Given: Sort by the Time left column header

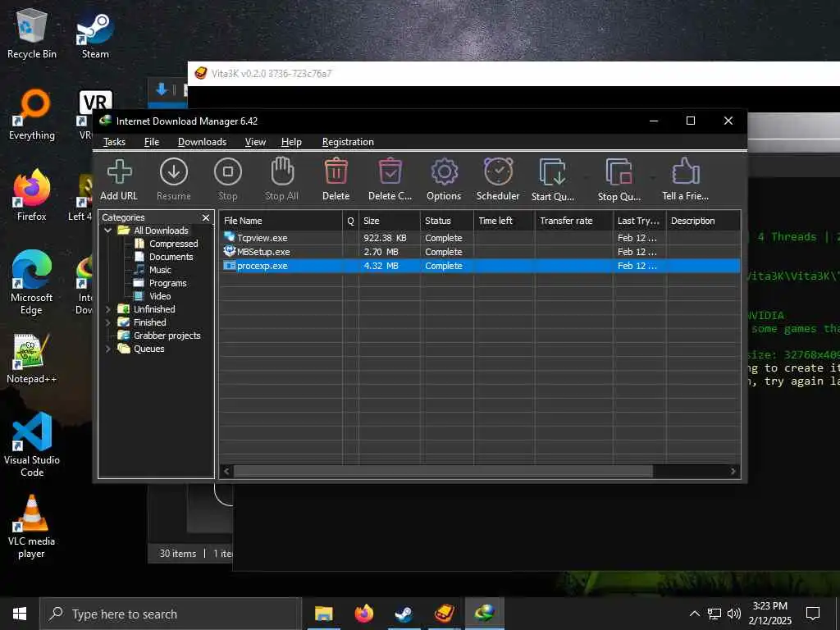Looking at the screenshot, I should pyautogui.click(x=504, y=221).
